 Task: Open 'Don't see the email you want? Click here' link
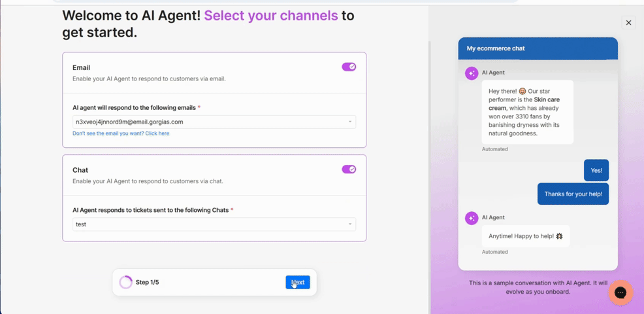click(121, 133)
